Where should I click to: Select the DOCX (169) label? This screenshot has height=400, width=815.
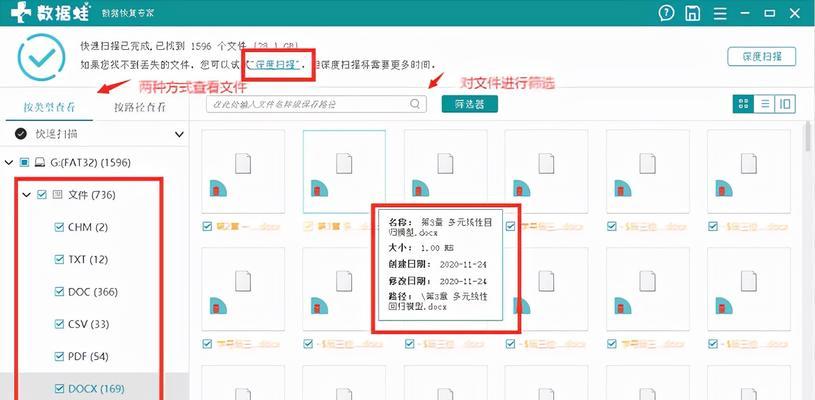coord(96,389)
